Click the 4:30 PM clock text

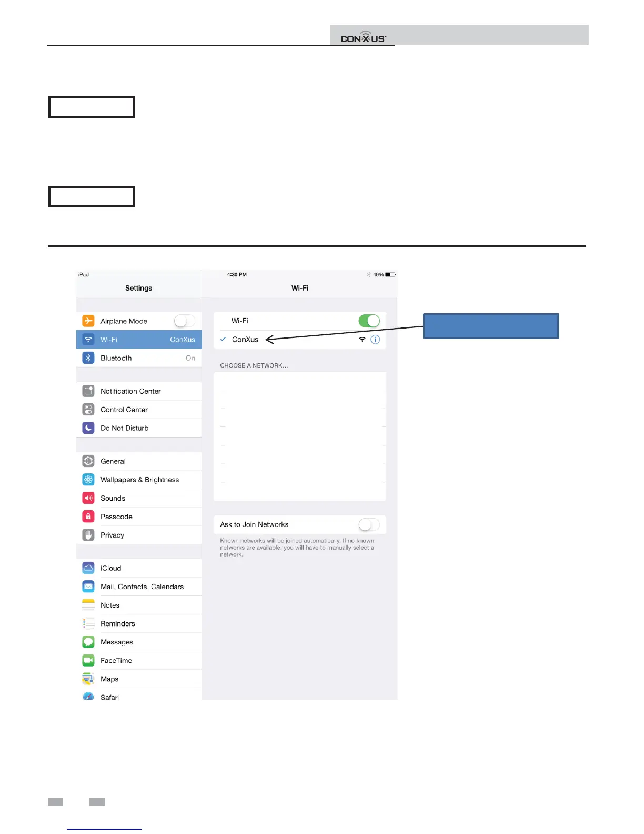237,275
